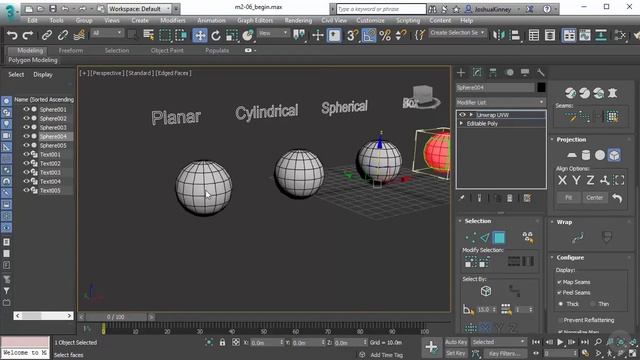This screenshot has width=640, height=360.
Task: Hide Sphere003 using its eye icon
Action: 26,127
